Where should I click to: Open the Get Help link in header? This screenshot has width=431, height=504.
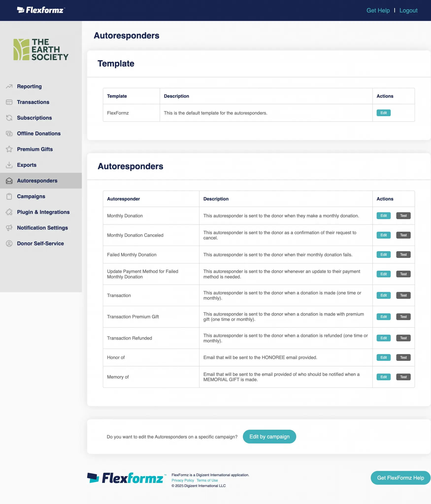coord(378,10)
